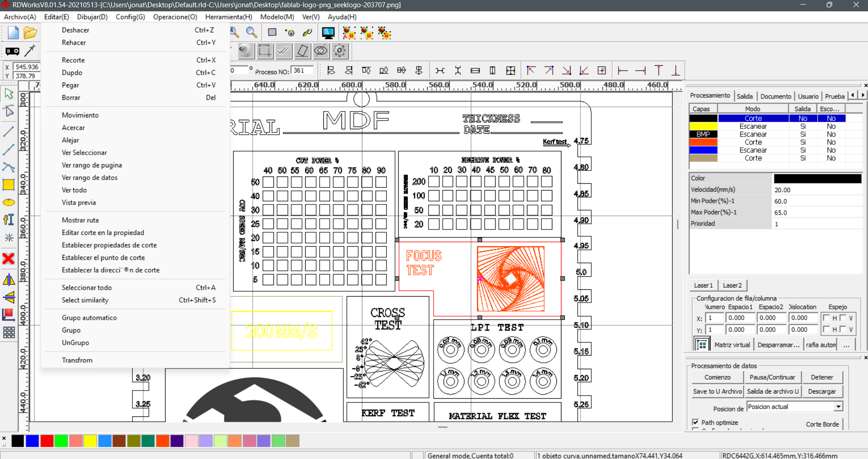Image resolution: width=868 pixels, height=459 pixels.
Task: Move the object to the page's top-left corner
Action: [531, 70]
